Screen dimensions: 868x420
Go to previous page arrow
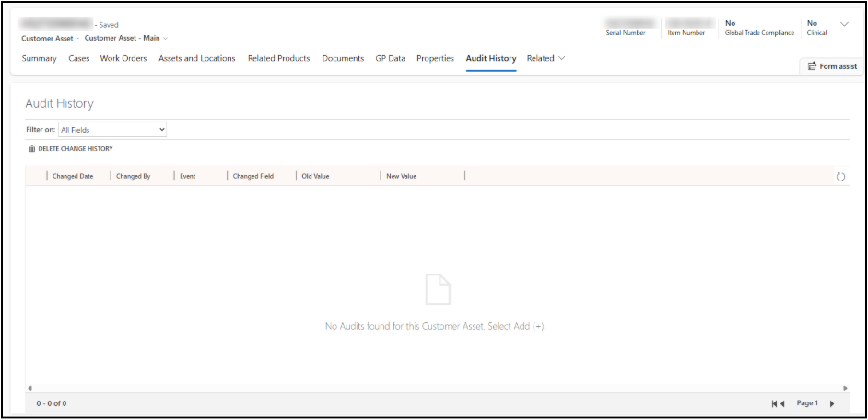pyautogui.click(x=783, y=403)
